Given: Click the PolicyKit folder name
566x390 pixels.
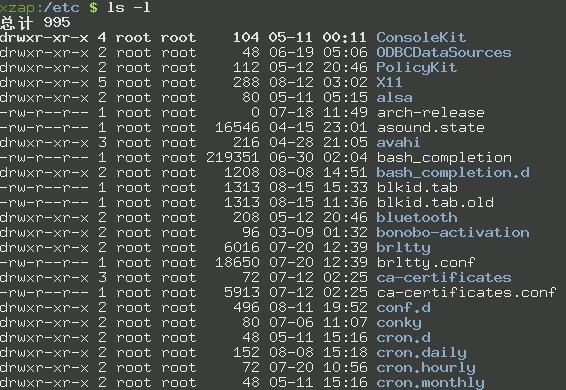Looking at the screenshot, I should click(x=417, y=68).
